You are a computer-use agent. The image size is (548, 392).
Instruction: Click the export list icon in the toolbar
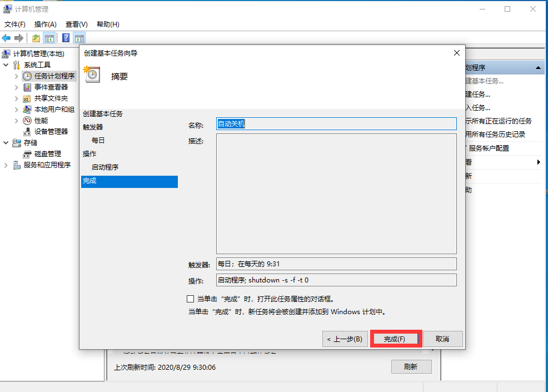point(35,37)
